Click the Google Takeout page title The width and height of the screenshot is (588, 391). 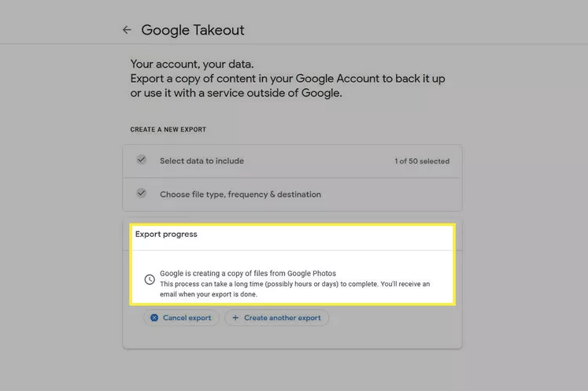(x=193, y=31)
